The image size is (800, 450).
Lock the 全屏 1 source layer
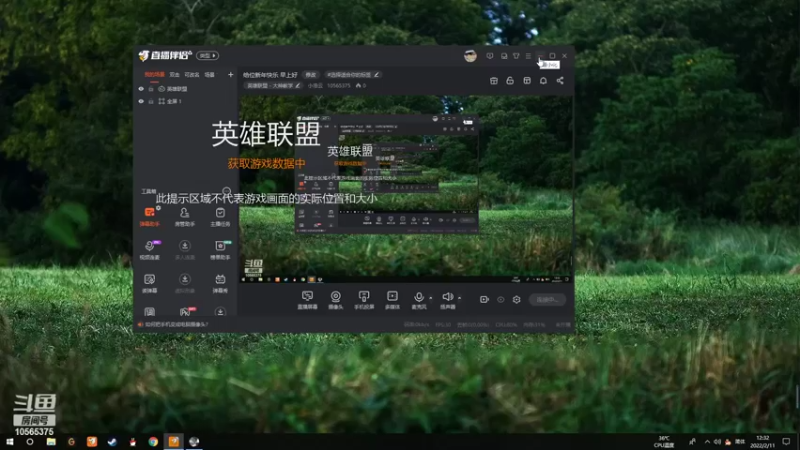151,101
